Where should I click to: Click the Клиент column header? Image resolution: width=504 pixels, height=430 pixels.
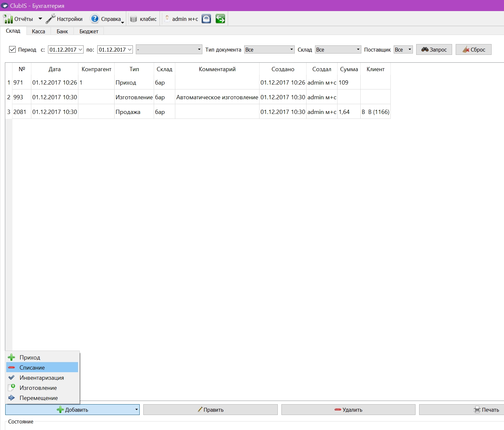pyautogui.click(x=375, y=69)
